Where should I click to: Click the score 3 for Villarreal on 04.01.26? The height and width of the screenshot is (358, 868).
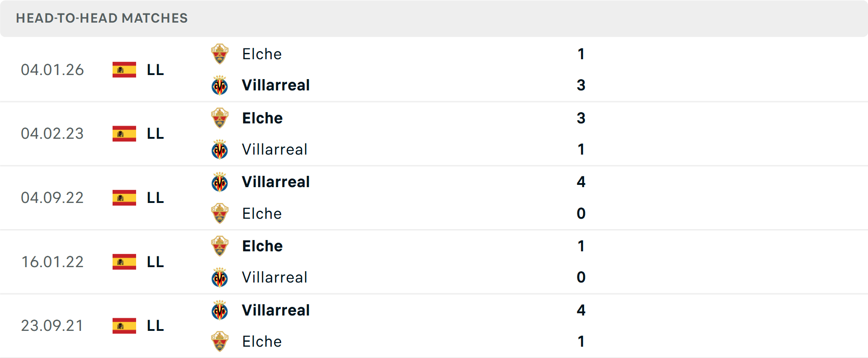click(581, 85)
